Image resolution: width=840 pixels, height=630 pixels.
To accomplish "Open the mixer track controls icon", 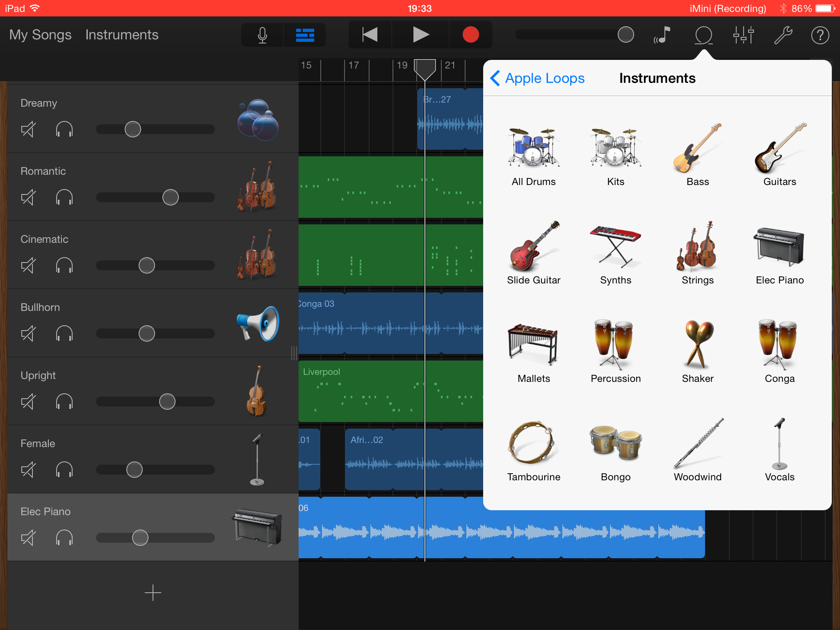I will coord(744,35).
